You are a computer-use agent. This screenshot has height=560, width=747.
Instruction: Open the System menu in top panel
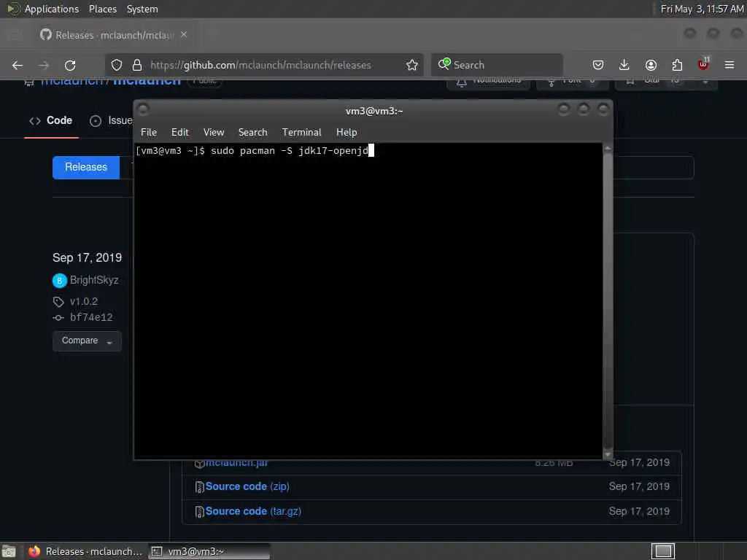(142, 9)
